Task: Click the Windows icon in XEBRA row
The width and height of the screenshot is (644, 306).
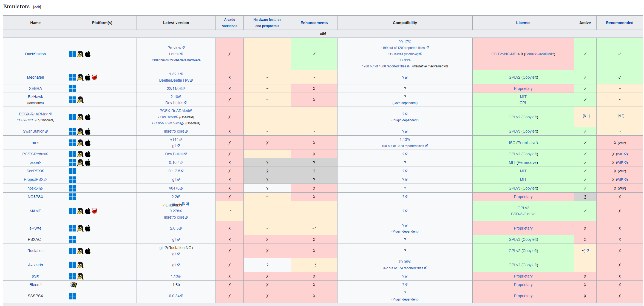Action: click(73, 88)
